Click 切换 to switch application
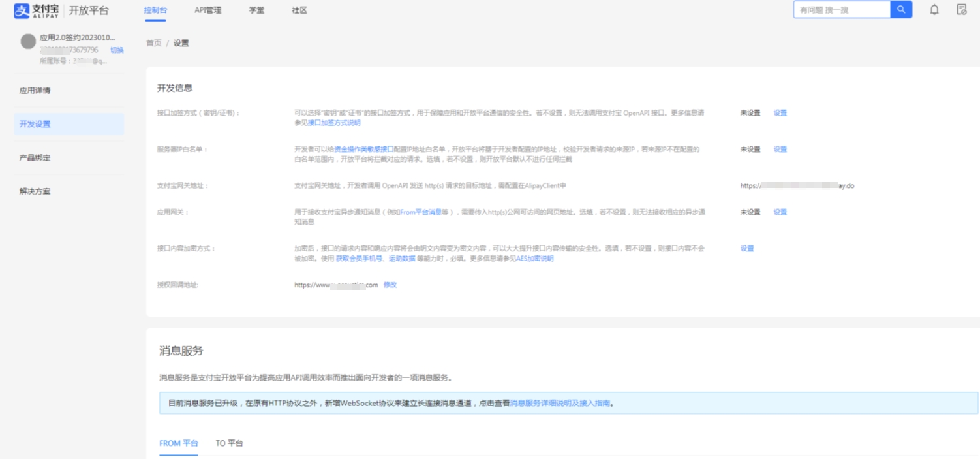 [x=117, y=50]
